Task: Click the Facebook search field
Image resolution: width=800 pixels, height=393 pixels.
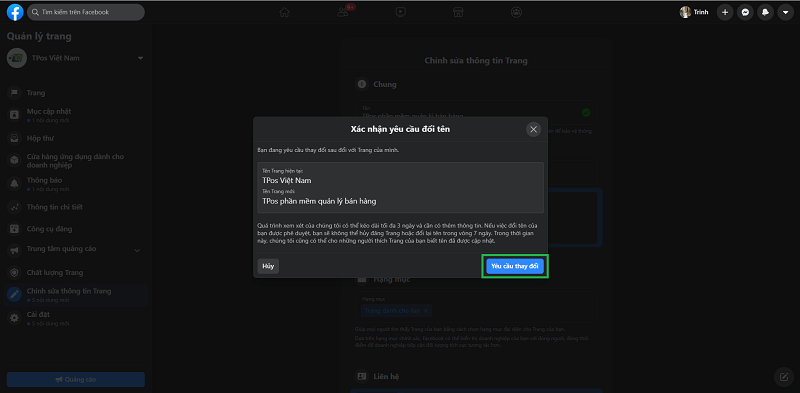Action: point(86,12)
